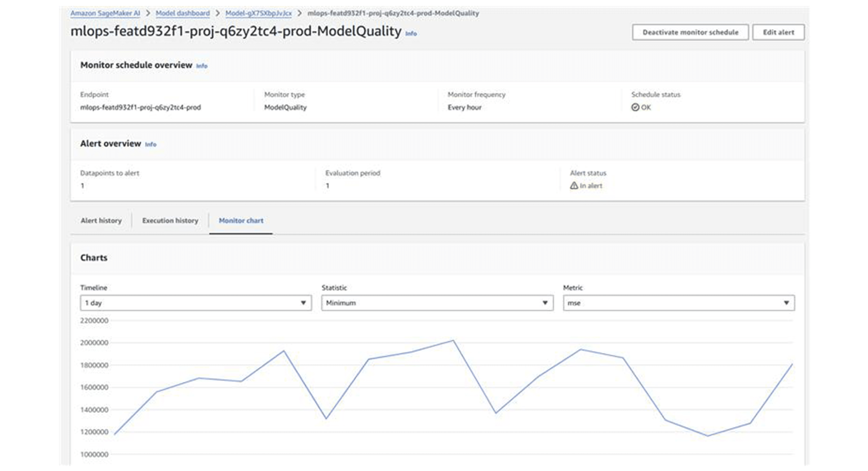
Task: Go to Model dashboard breadcrumb
Action: tap(183, 13)
